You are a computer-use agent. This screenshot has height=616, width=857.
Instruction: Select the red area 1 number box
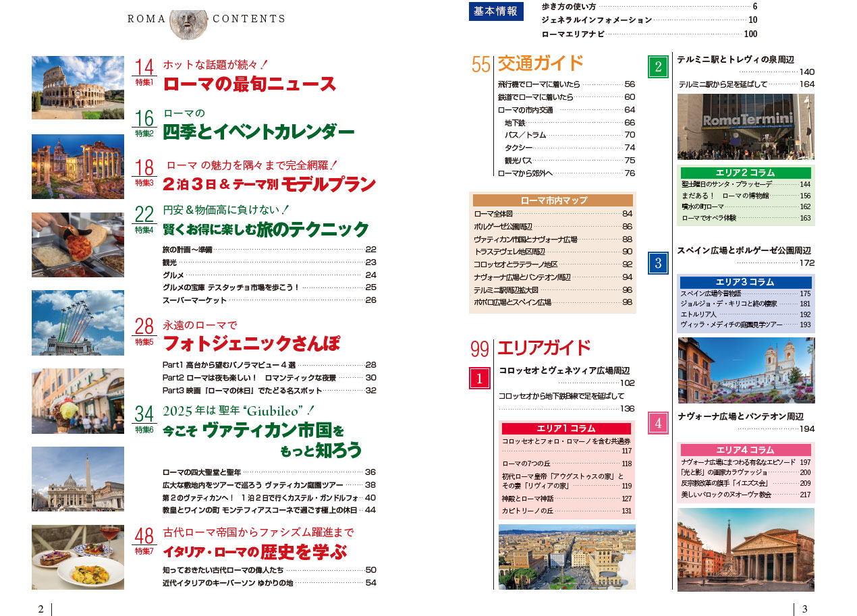point(479,379)
